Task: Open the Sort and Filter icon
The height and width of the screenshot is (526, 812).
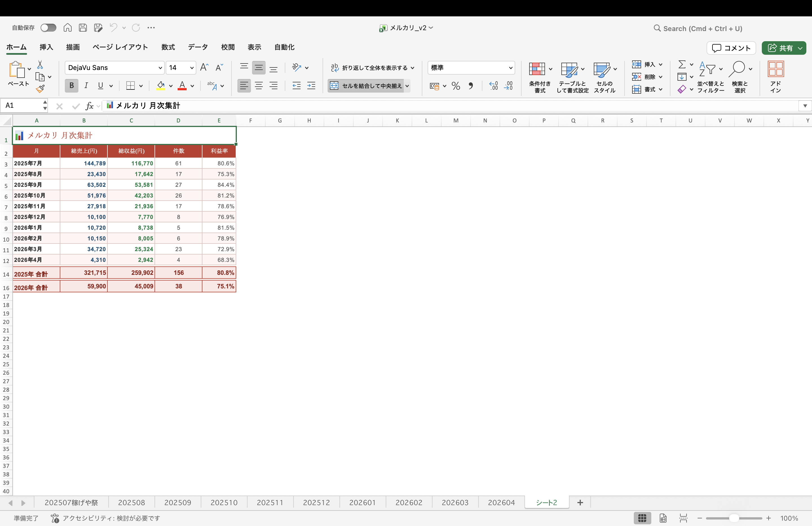Action: click(707, 69)
